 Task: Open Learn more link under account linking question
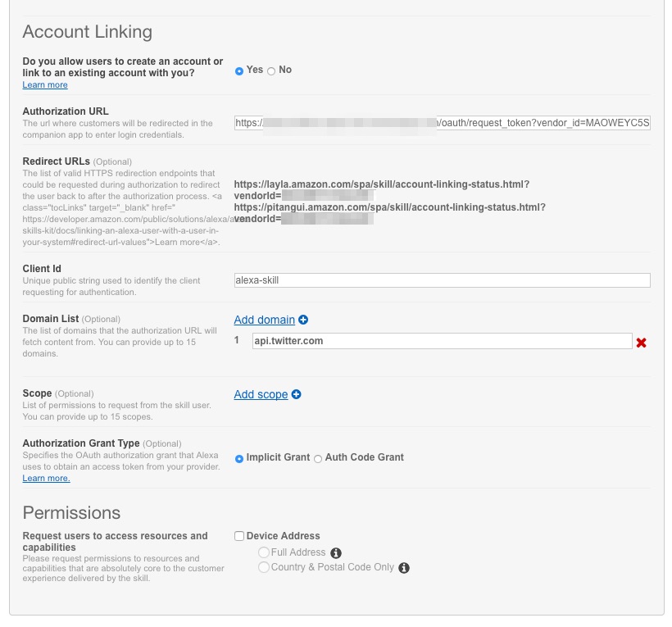pos(45,85)
